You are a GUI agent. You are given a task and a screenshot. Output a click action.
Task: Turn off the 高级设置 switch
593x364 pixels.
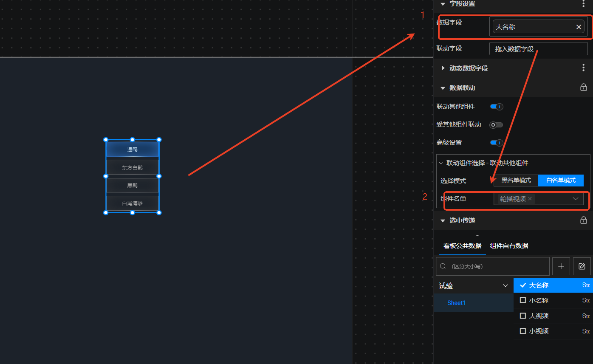(496, 143)
